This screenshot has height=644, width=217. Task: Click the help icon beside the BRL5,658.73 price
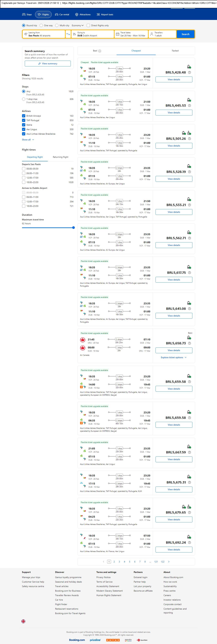189,343
